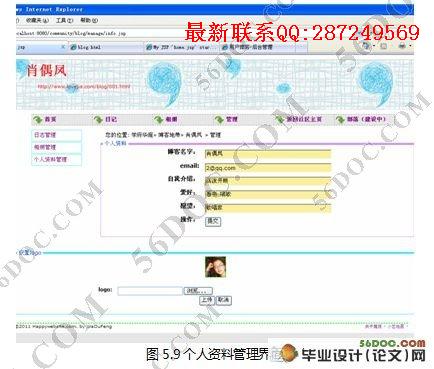Click the green arrow icon beside 管理

(x=219, y=119)
